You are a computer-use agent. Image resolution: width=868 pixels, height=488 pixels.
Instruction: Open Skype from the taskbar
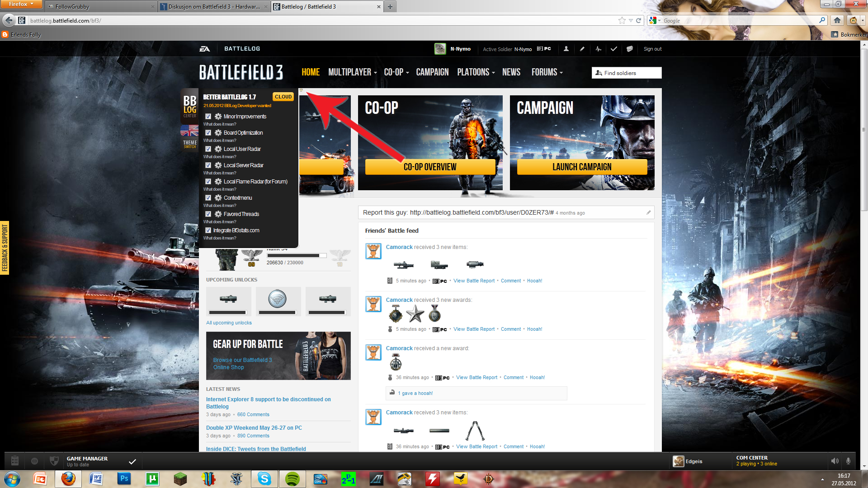coord(264,479)
